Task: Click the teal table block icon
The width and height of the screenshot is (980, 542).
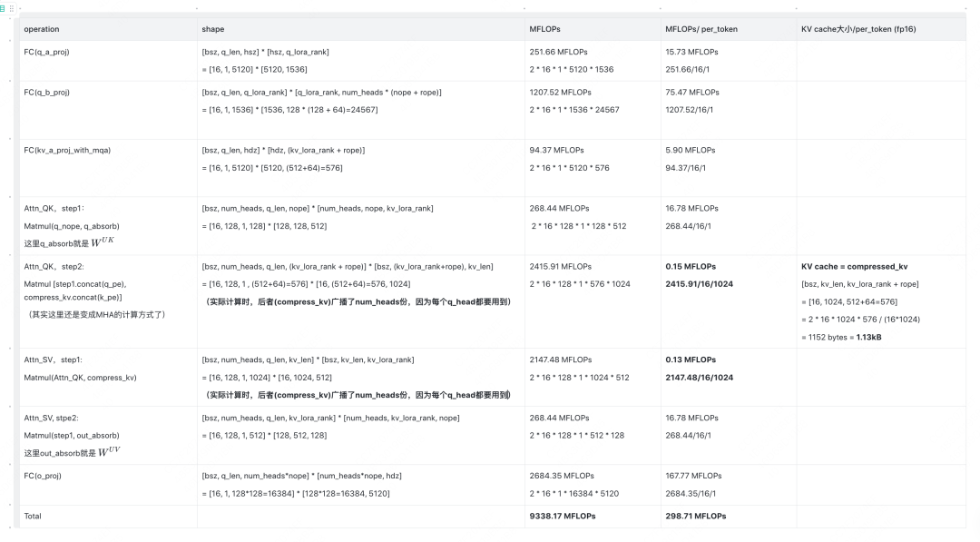Action: click(x=3, y=9)
